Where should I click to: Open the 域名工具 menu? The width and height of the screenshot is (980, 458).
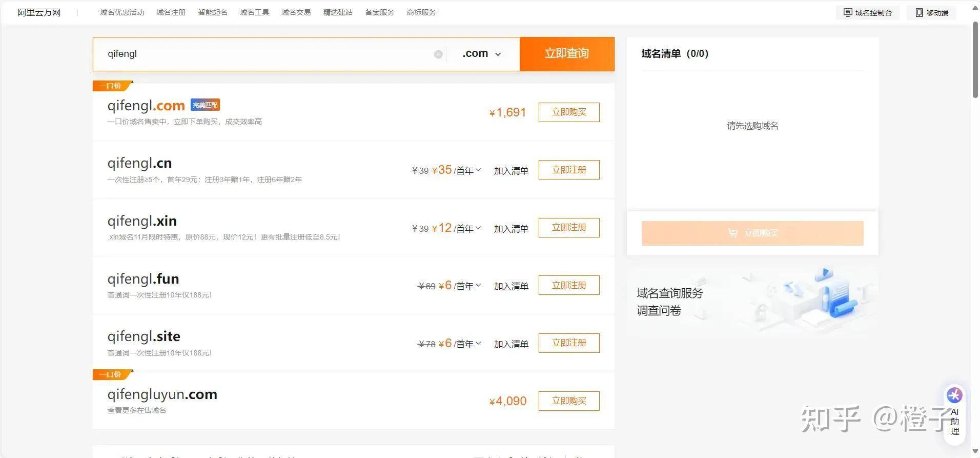(255, 12)
